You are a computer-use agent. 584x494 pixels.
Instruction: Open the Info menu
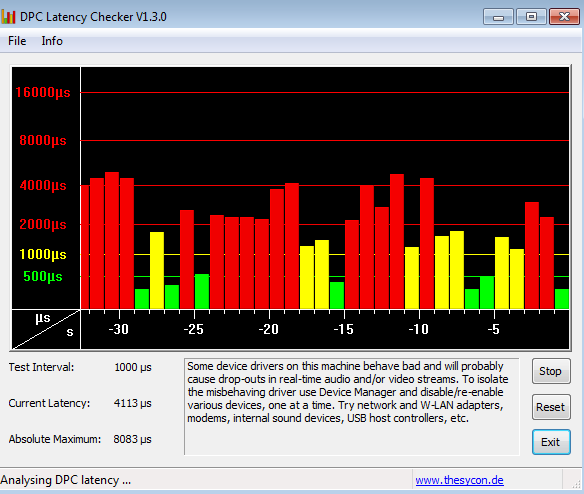(52, 41)
